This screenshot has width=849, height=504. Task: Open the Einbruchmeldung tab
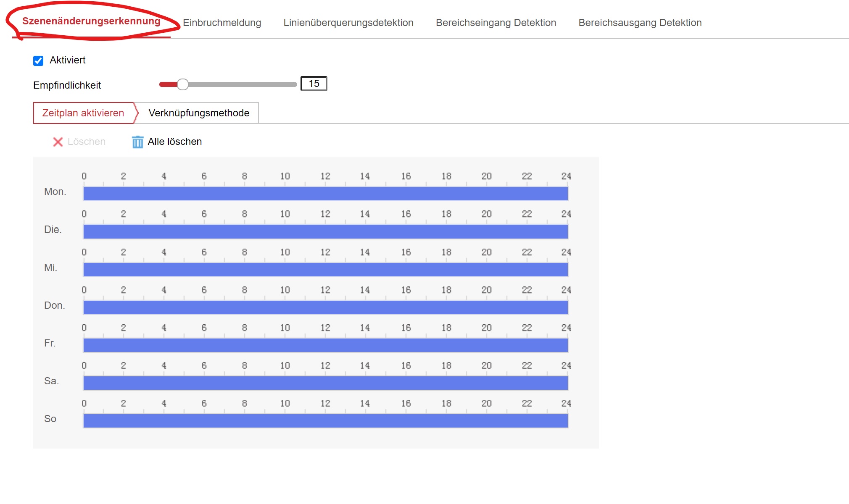coord(222,23)
